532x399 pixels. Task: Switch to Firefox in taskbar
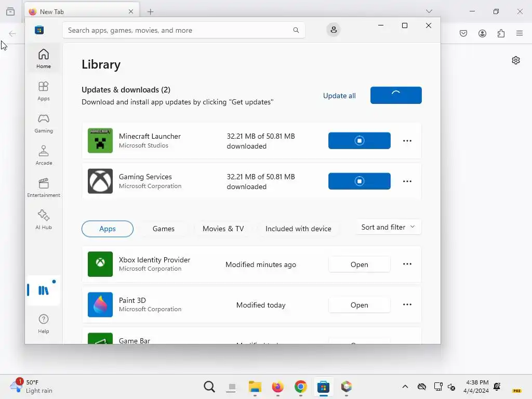[277, 387]
